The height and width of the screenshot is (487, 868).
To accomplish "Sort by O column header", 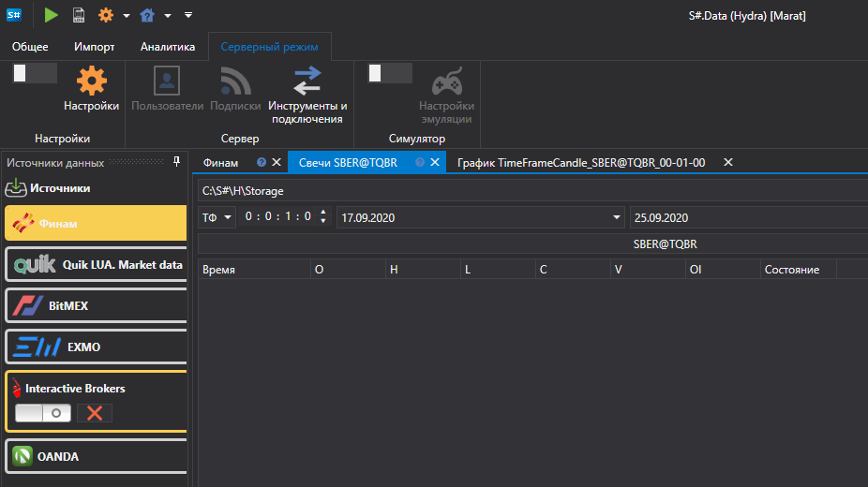I will click(x=348, y=270).
